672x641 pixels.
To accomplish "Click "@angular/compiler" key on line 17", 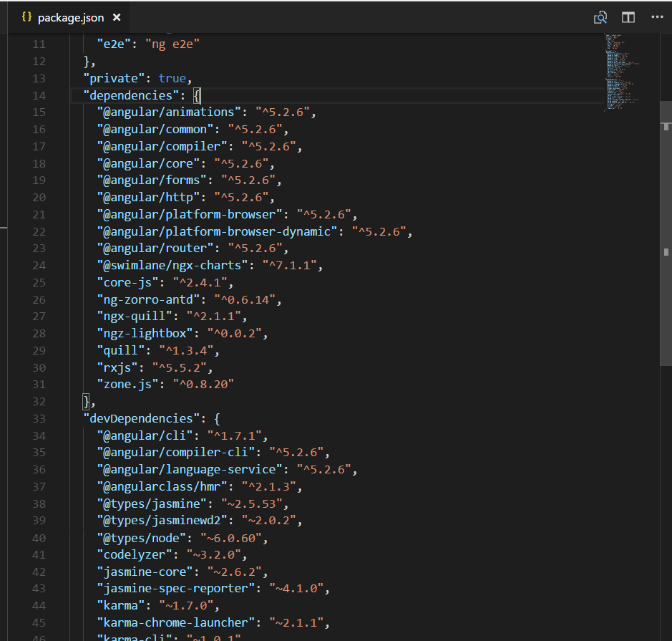I will (x=162, y=146).
